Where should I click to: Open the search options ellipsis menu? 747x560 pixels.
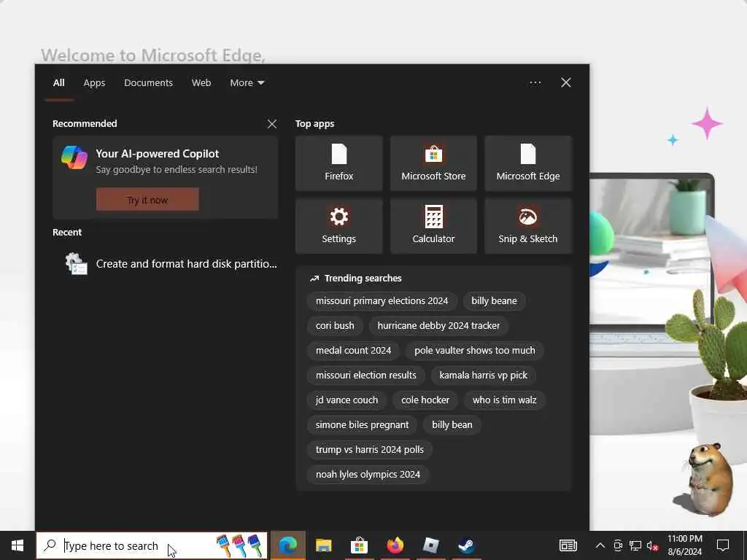tap(535, 83)
